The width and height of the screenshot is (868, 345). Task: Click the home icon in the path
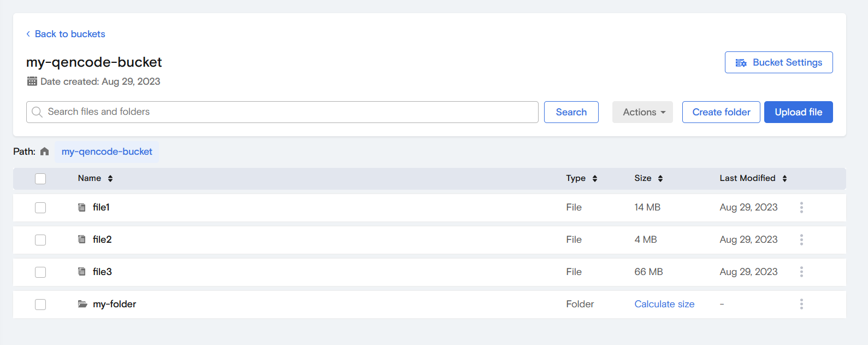pos(45,151)
